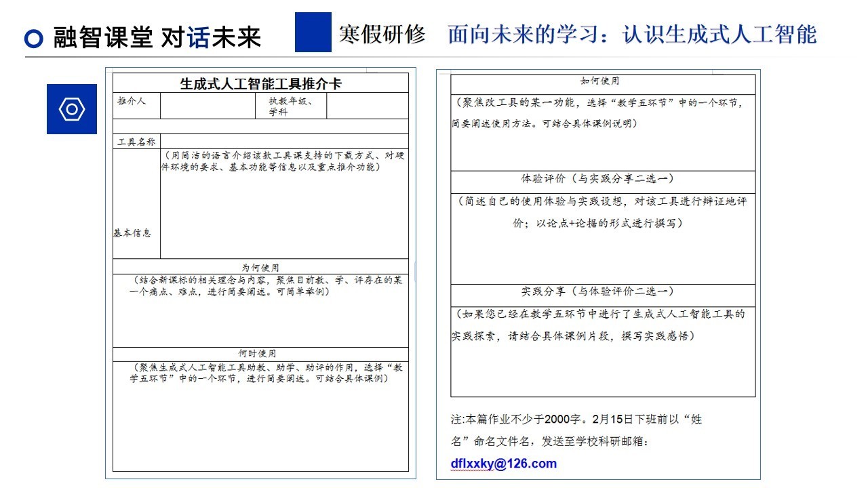This screenshot has height=488, width=868.
Task: Click the 生成式人工智能工具推介卡 card title
Action: pos(260,83)
